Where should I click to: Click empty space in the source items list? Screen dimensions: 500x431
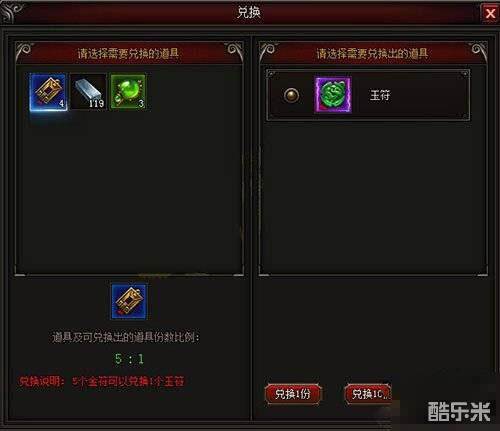129,193
